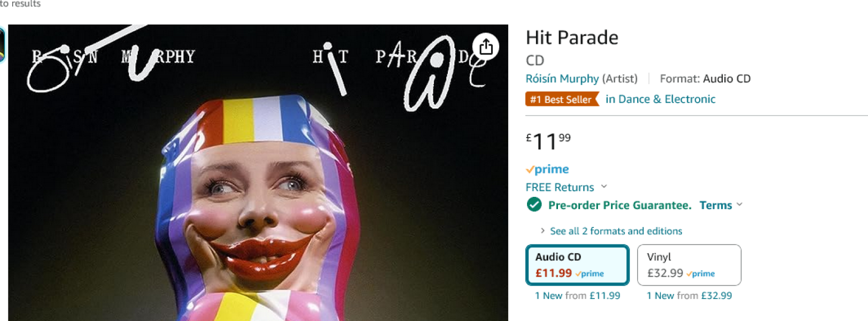Open 1 New from £11.99 offer

tap(577, 295)
